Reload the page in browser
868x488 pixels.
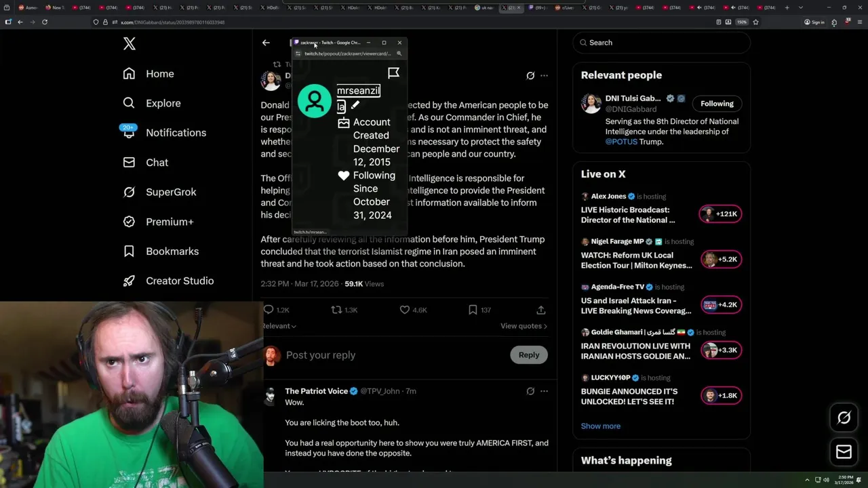[x=45, y=22]
